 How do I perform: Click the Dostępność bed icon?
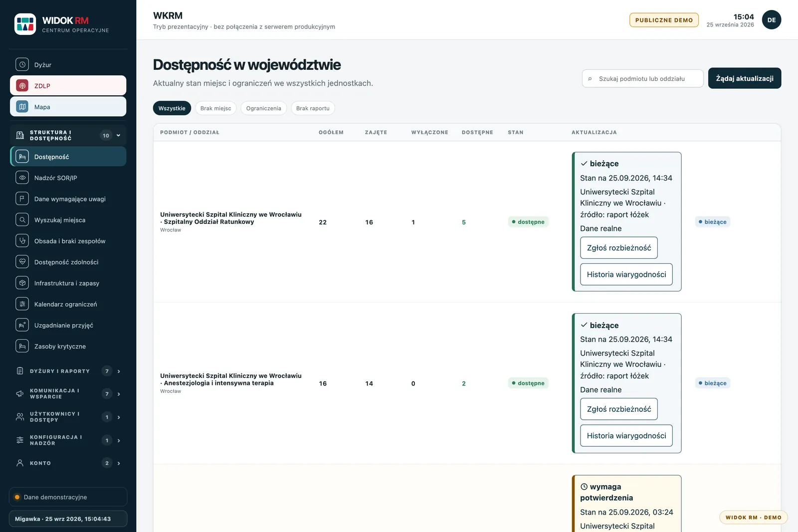click(22, 157)
